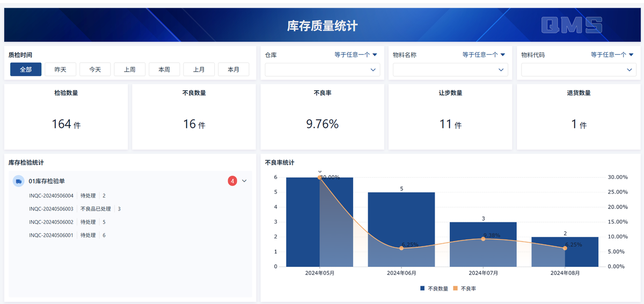The image size is (644, 304).
Task: Choose the 本周 time range
Action: [164, 69]
